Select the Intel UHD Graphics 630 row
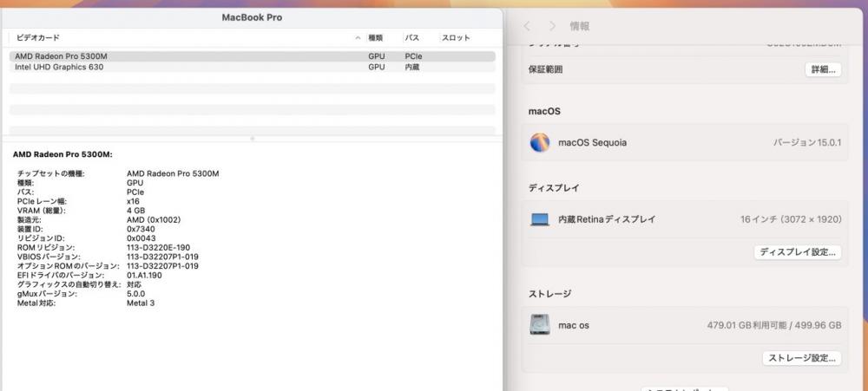 [x=253, y=67]
